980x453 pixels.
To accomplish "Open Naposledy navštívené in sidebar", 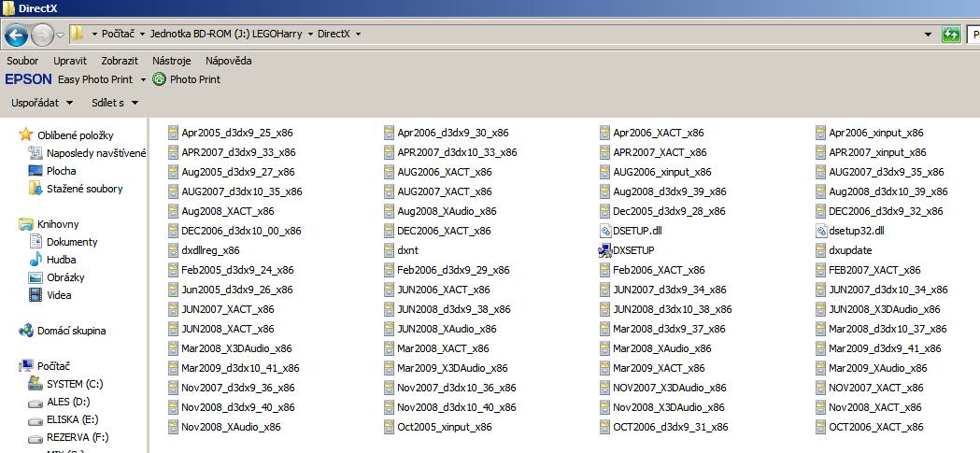I will tap(87, 153).
